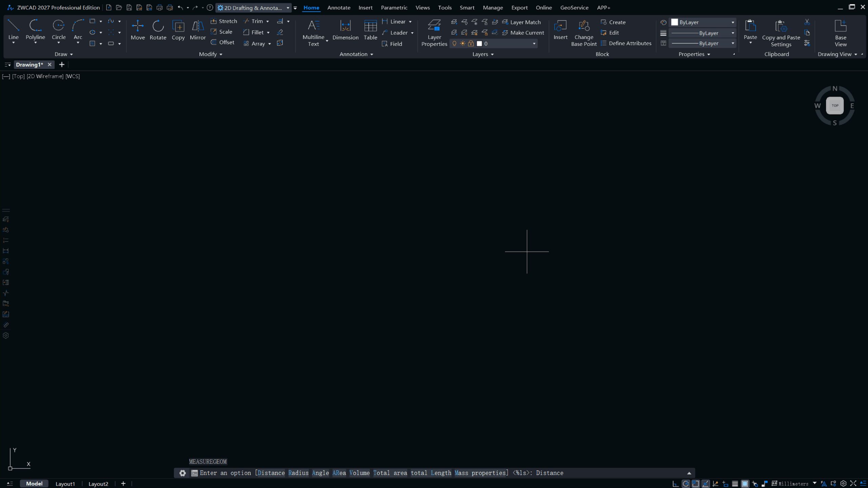Viewport: 868px width, 488px height.
Task: Expand the workspace 2D Drafting dropdown
Action: 288,7
